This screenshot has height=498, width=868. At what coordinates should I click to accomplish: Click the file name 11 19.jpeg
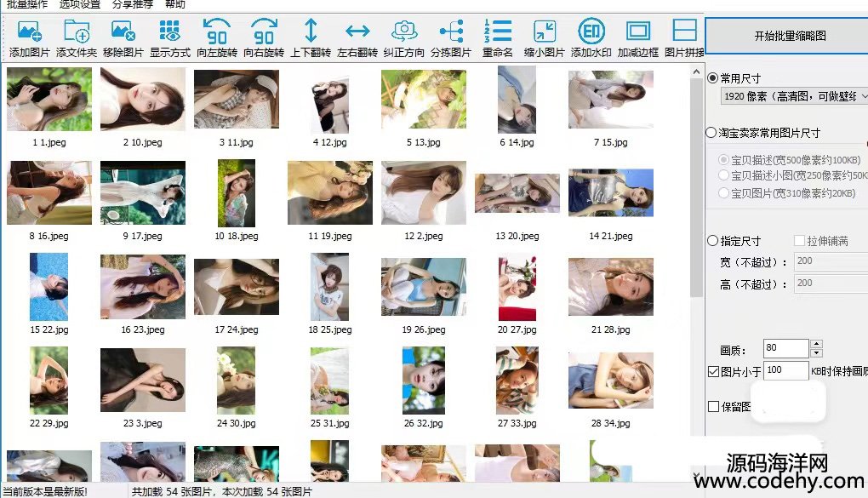pyautogui.click(x=330, y=236)
